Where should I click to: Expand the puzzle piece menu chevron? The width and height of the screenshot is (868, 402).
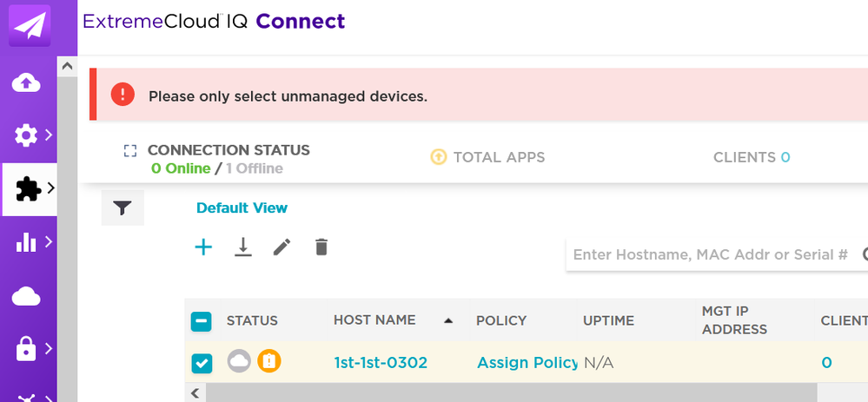pyautogui.click(x=51, y=188)
